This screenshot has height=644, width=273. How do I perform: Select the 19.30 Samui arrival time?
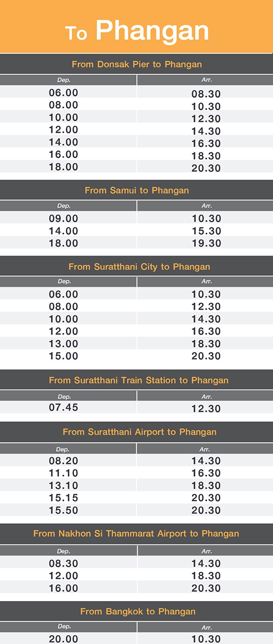206,243
